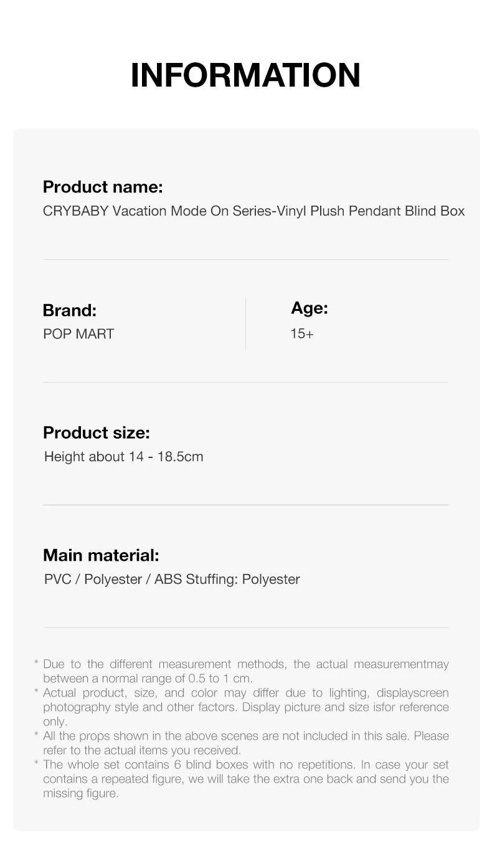The height and width of the screenshot is (868, 492).
Task: Click the footnote about different measurement methods
Action: coord(245,671)
